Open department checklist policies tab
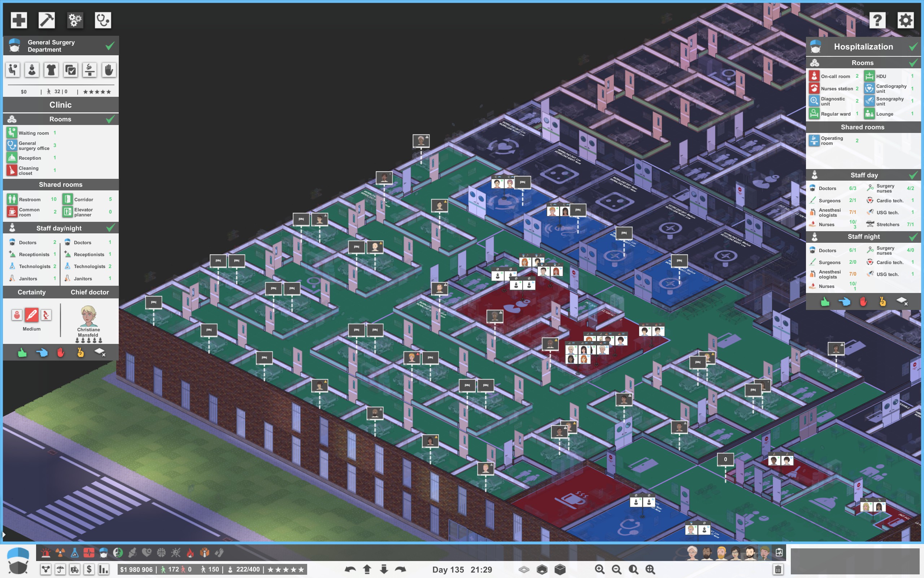924x578 pixels. click(x=70, y=70)
